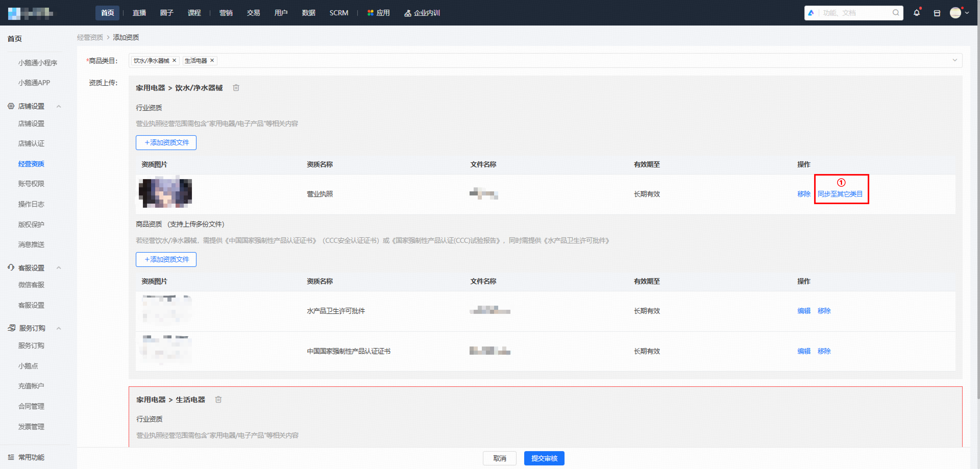Open 店铺认证 in the sidebar

[31, 143]
